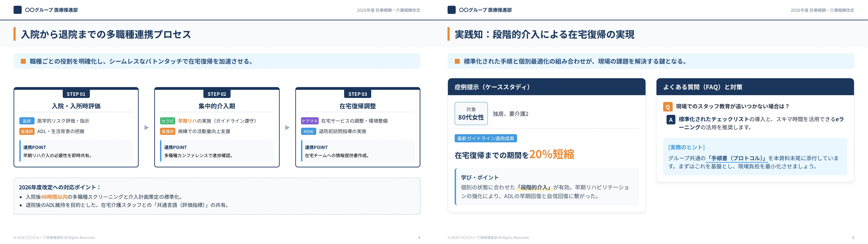Screen dimensions: 868x244
Task: Select the MSW role badge
Action: (308, 131)
